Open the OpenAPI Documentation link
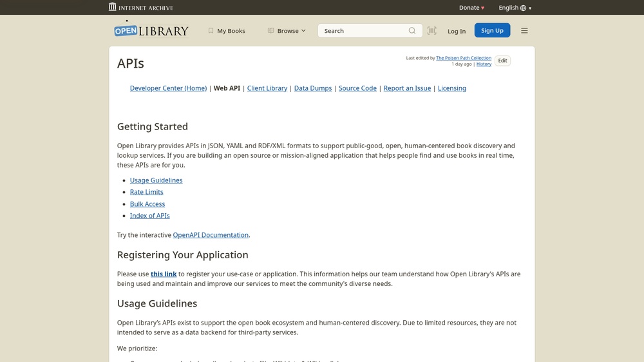The height and width of the screenshot is (362, 644). click(211, 235)
